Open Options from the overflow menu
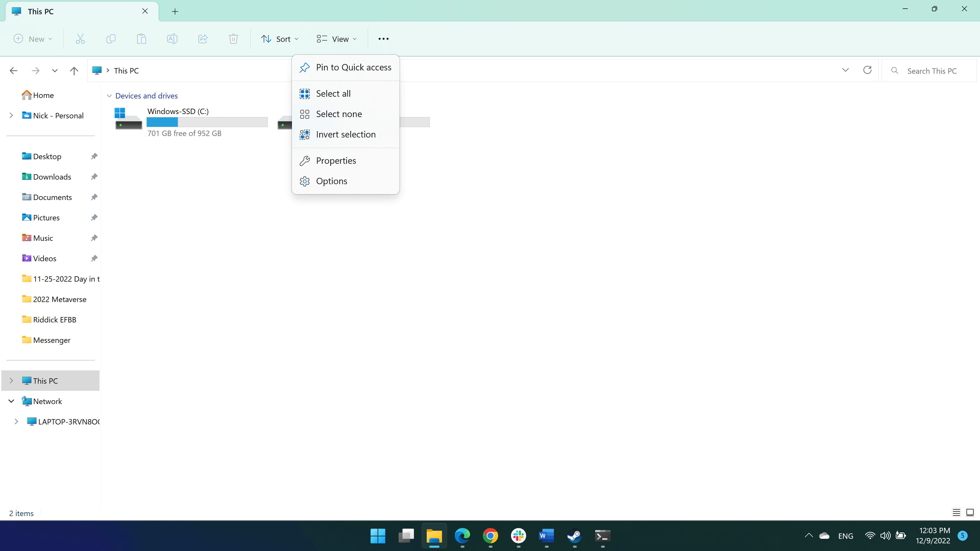The height and width of the screenshot is (551, 980). point(331,181)
